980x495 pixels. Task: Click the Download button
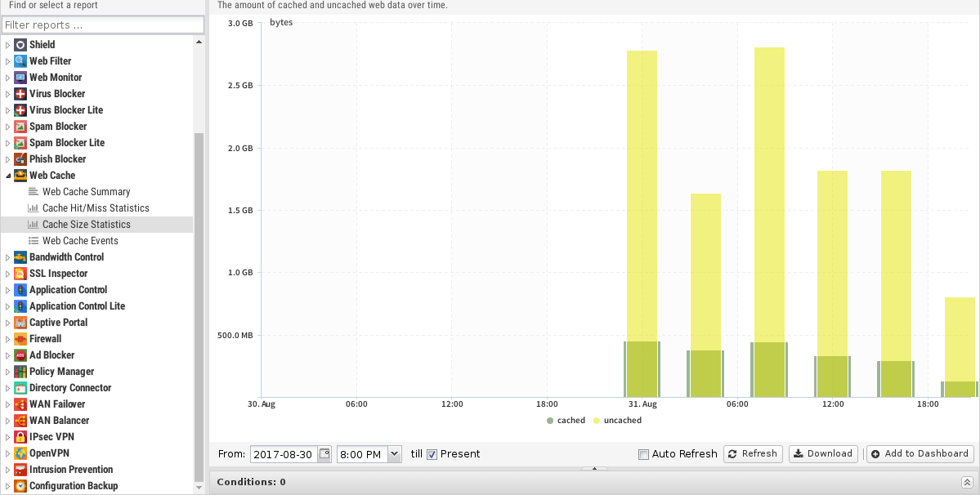(823, 454)
